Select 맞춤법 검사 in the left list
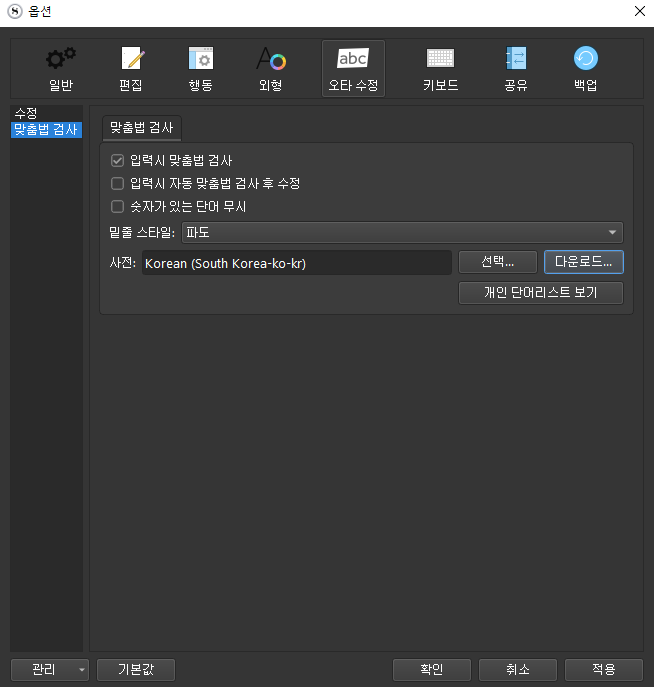This screenshot has width=654, height=687. pyautogui.click(x=46, y=130)
